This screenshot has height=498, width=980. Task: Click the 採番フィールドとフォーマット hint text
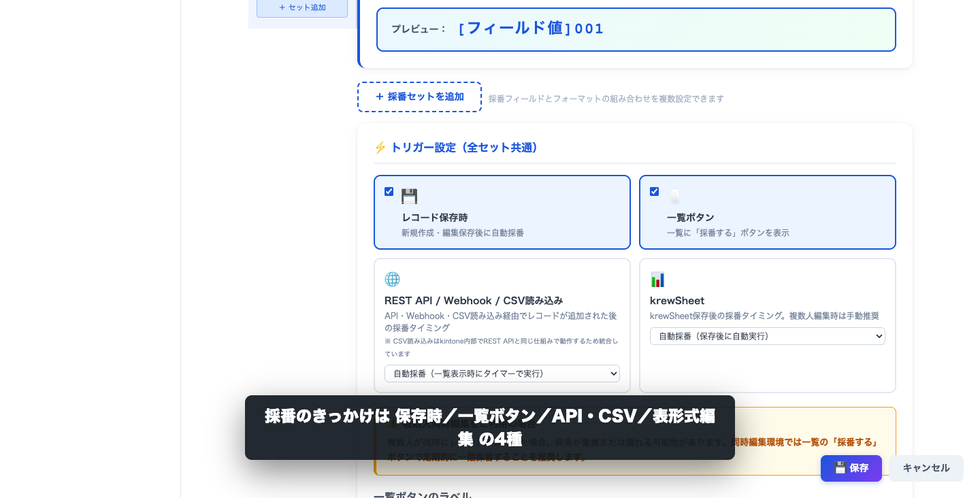click(x=606, y=99)
